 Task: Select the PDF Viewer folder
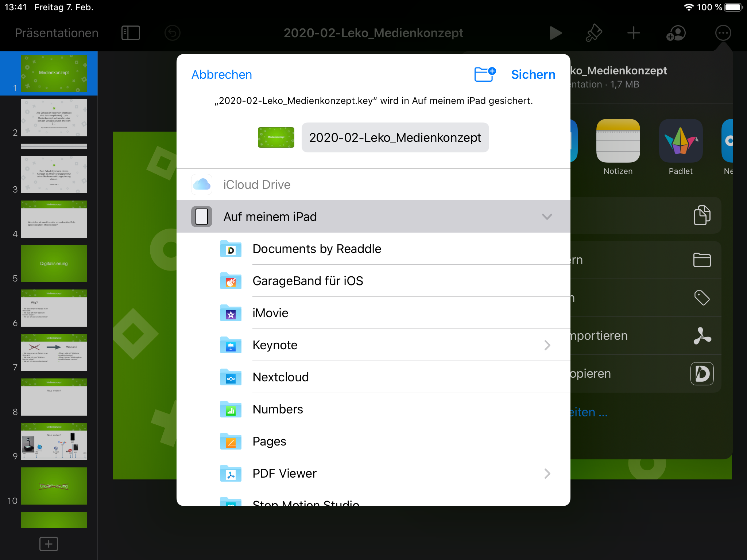click(x=373, y=473)
